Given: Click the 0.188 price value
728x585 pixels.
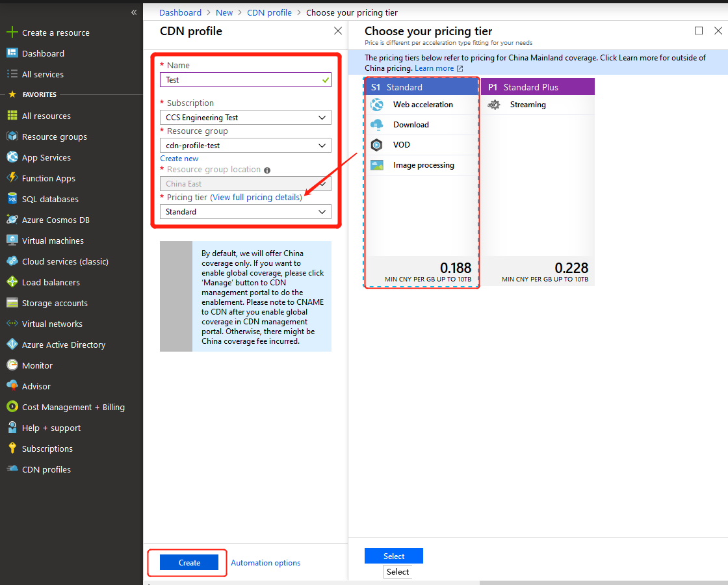Looking at the screenshot, I should point(456,268).
